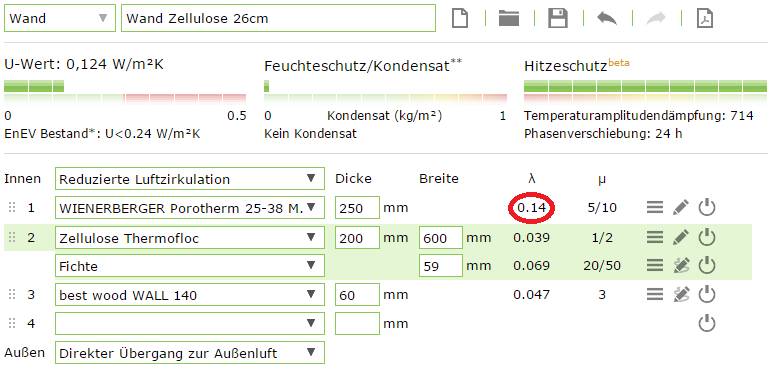Grab drag handle of layer 2
The height and width of the screenshot is (392, 782).
[x=12, y=237]
